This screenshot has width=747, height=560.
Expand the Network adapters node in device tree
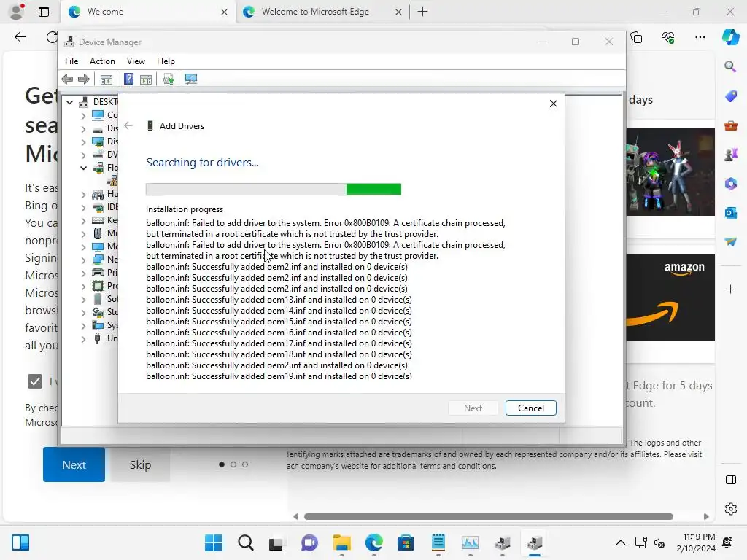pos(83,260)
